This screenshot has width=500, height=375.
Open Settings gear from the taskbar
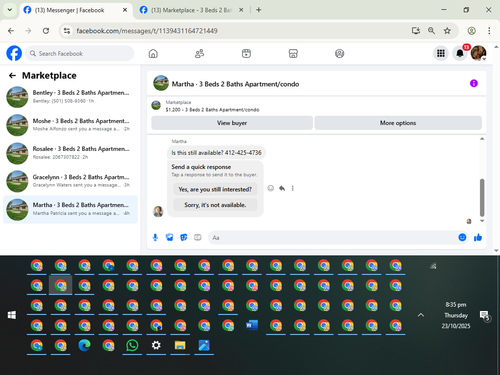(156, 345)
